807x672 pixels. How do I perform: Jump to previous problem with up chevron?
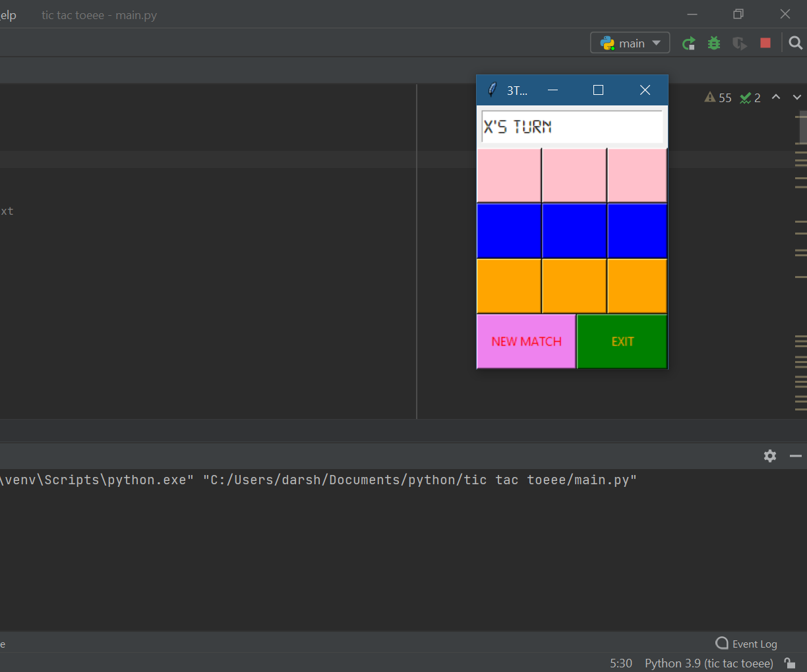point(776,97)
